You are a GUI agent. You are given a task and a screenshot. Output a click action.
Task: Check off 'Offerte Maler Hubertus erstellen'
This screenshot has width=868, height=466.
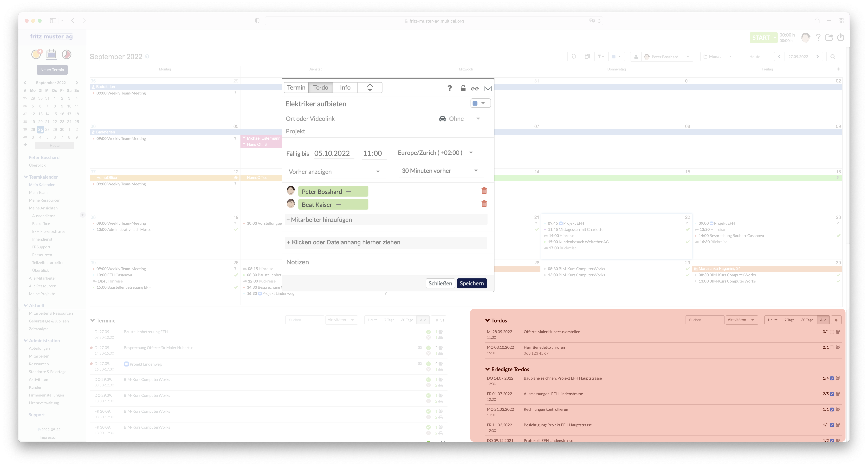pos(832,332)
